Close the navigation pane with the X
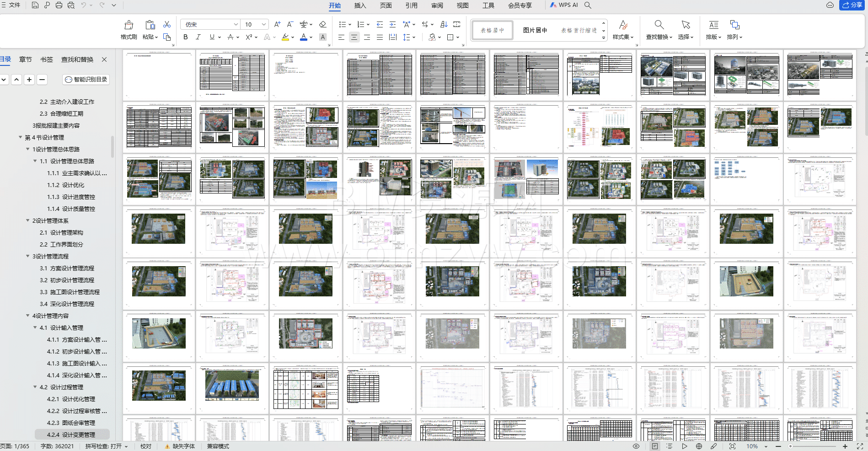The width and height of the screenshot is (868, 451). (x=104, y=59)
